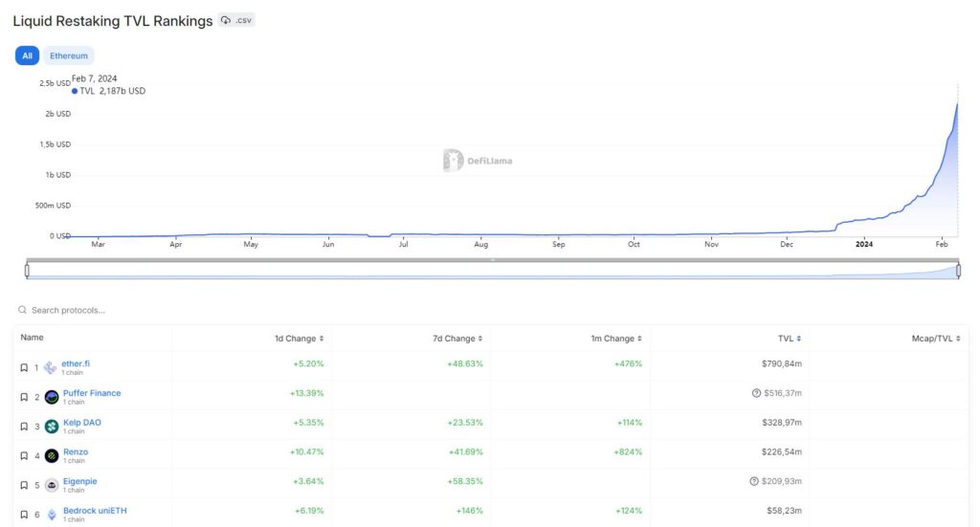Click Puffer Finance's +13.39% 1d change
This screenshot has width=980, height=527.
coord(307,393)
